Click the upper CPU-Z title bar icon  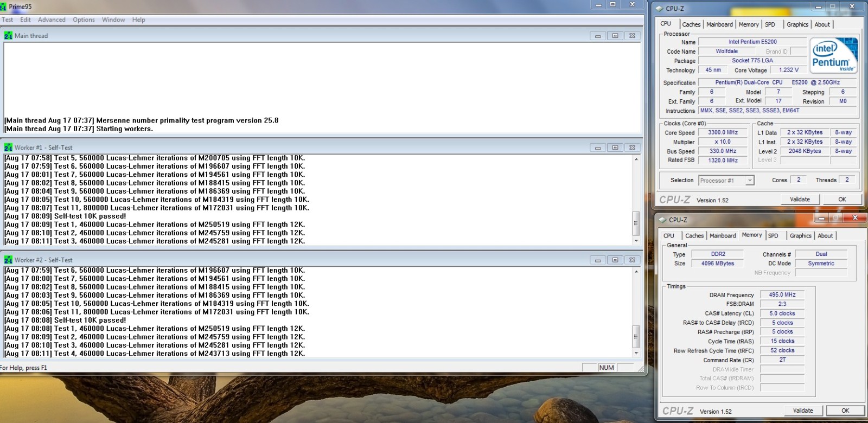click(x=660, y=9)
